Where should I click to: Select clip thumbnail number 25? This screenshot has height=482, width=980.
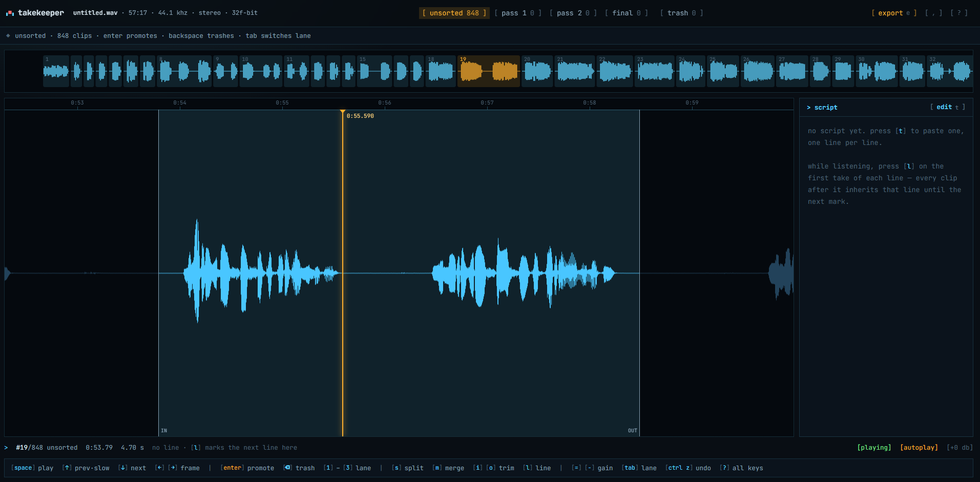[x=723, y=71]
